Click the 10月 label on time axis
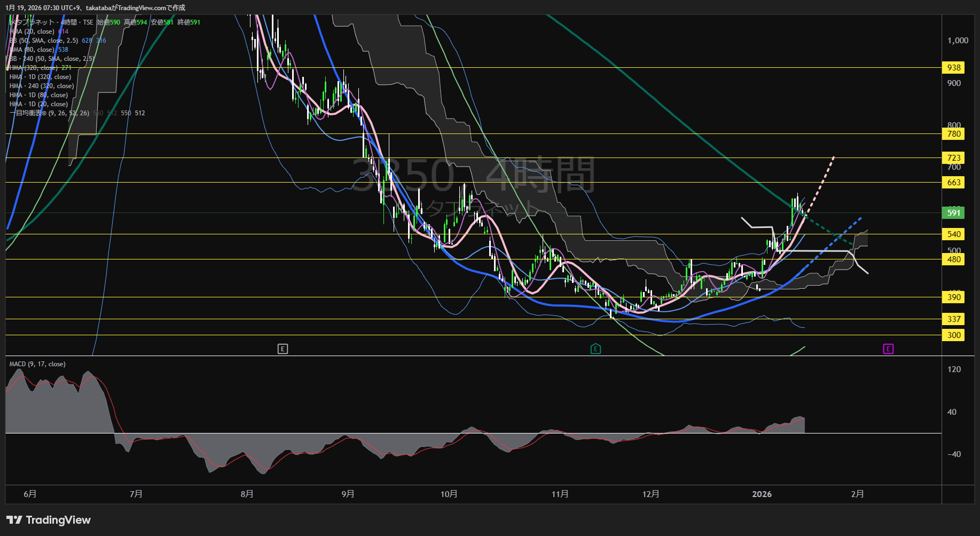 tap(449, 494)
